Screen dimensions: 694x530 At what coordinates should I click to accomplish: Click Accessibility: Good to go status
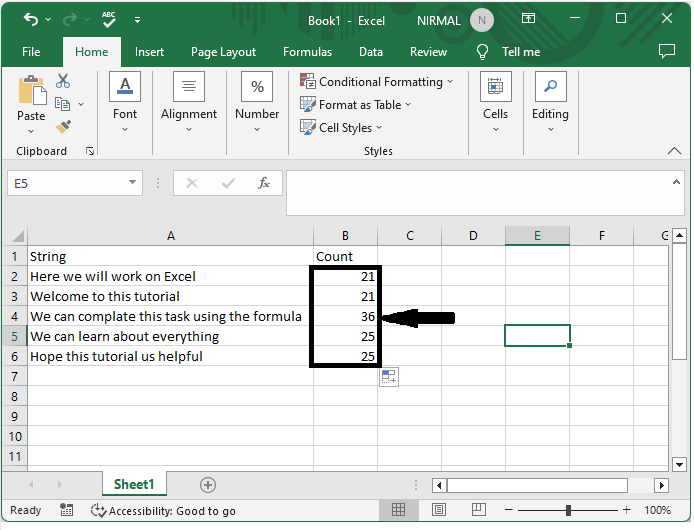pos(163,511)
